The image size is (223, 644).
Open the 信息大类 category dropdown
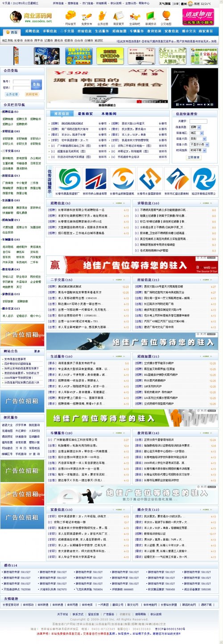click(x=198, y=138)
